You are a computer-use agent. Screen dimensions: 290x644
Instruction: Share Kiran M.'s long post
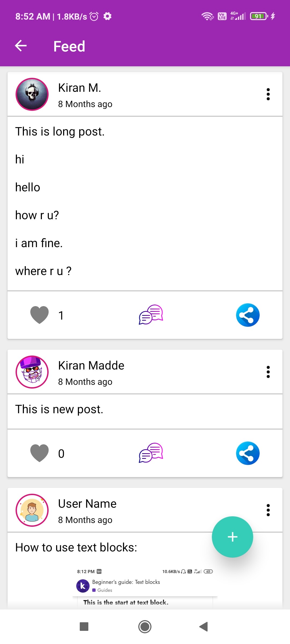point(248,315)
